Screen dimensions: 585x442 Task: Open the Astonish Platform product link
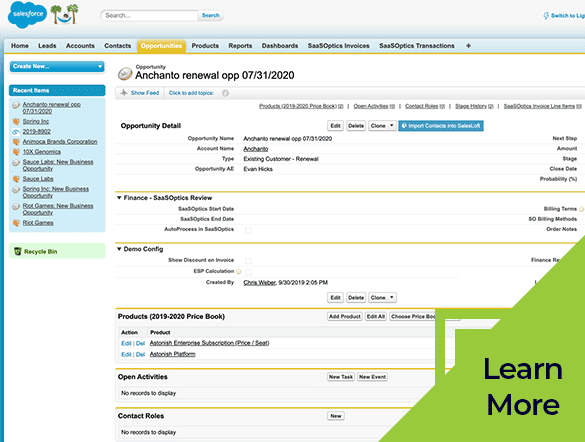point(172,354)
